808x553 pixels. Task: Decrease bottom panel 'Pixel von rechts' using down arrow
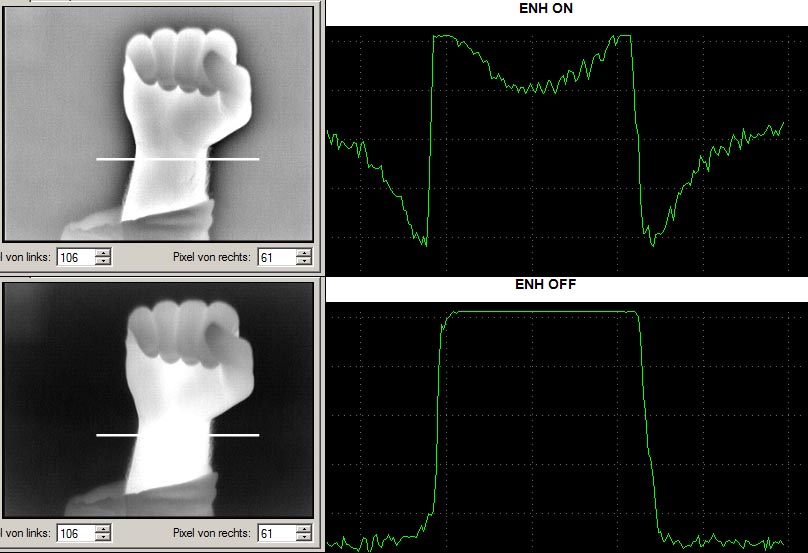[x=303, y=538]
